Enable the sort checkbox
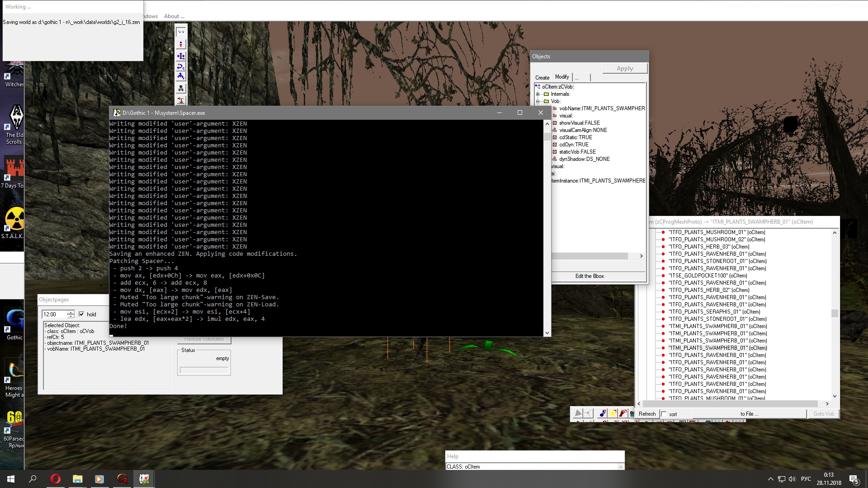 664,414
